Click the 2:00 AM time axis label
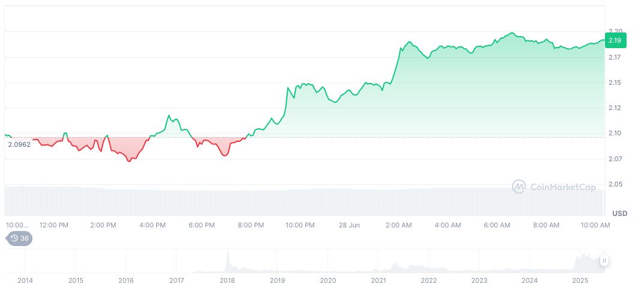Viewport: 644px width, 287px height. [x=398, y=225]
